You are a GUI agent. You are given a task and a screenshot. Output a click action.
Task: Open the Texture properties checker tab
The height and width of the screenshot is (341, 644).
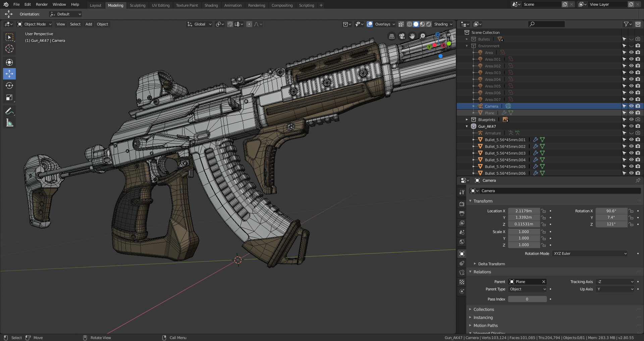[462, 282]
